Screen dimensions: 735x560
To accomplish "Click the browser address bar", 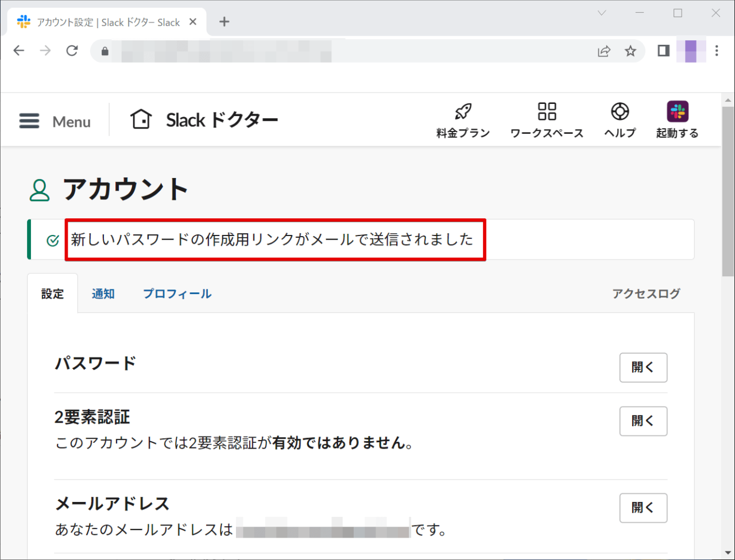I will point(367,51).
